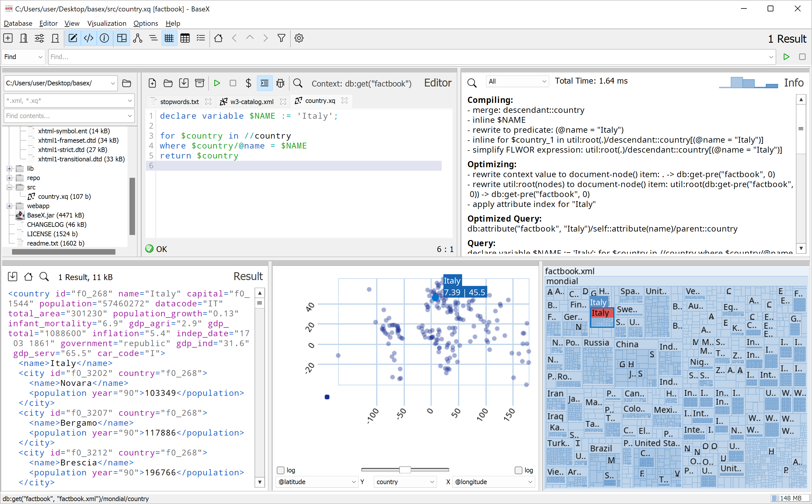The height and width of the screenshot is (504, 812).
Task: Open the project path combo box dropdown
Action: pos(113,83)
